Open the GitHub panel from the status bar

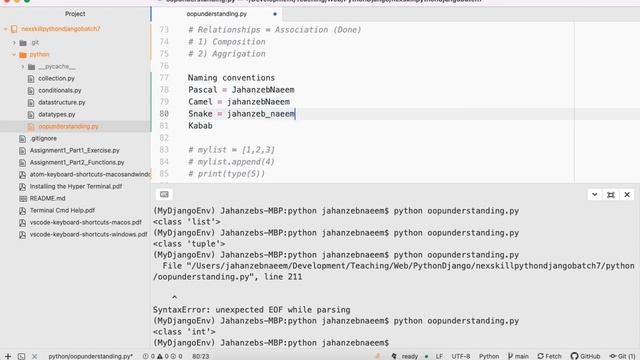pos(585,356)
